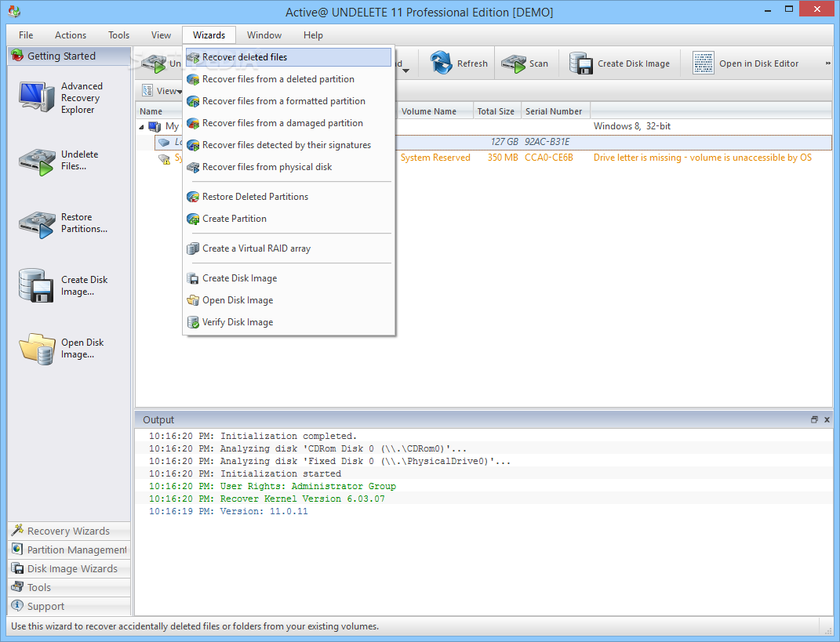Image resolution: width=840 pixels, height=642 pixels.
Task: Select the System Reserved volume row
Action: [x=493, y=158]
